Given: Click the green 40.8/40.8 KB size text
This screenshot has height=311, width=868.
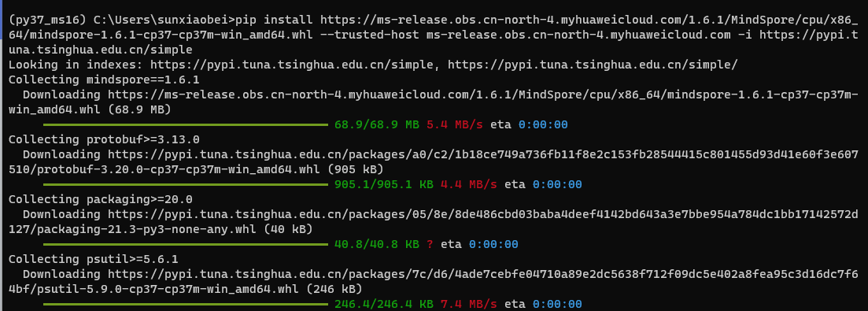Looking at the screenshot, I should pos(377,244).
